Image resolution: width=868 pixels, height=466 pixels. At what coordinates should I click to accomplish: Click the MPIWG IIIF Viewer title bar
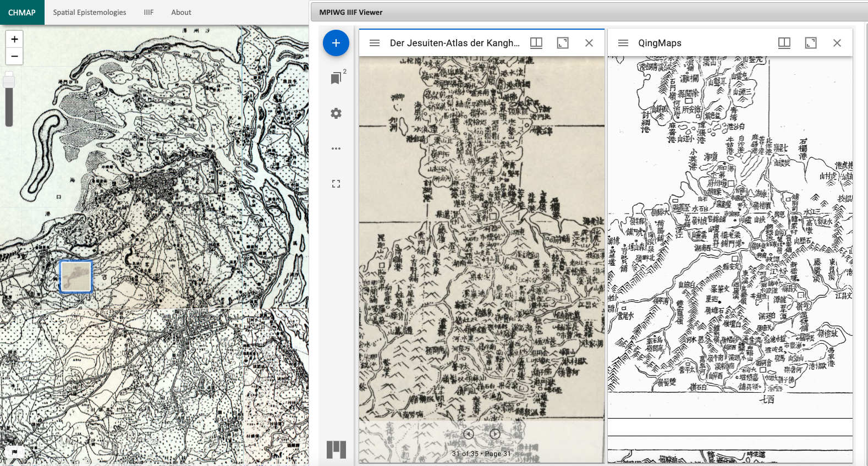click(x=589, y=12)
